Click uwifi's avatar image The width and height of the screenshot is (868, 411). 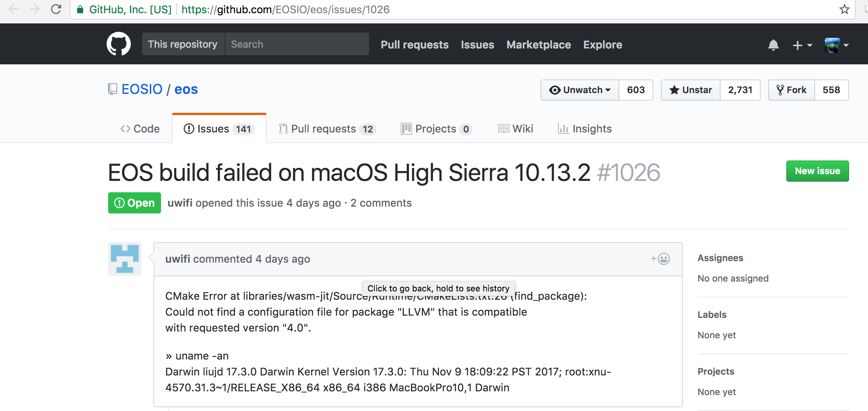point(125,259)
